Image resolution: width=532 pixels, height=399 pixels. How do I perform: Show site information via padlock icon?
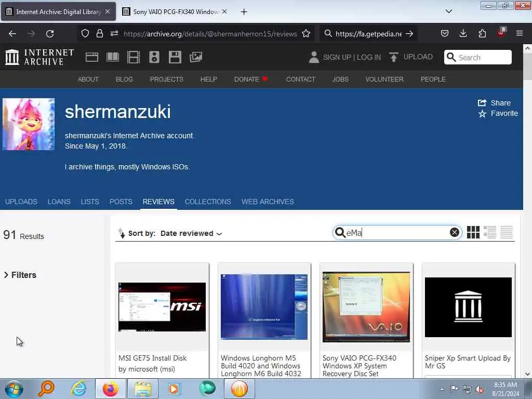coord(99,34)
